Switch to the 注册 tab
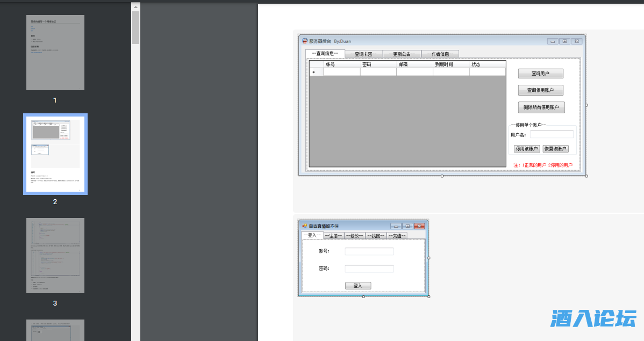644x341 pixels. coord(333,236)
